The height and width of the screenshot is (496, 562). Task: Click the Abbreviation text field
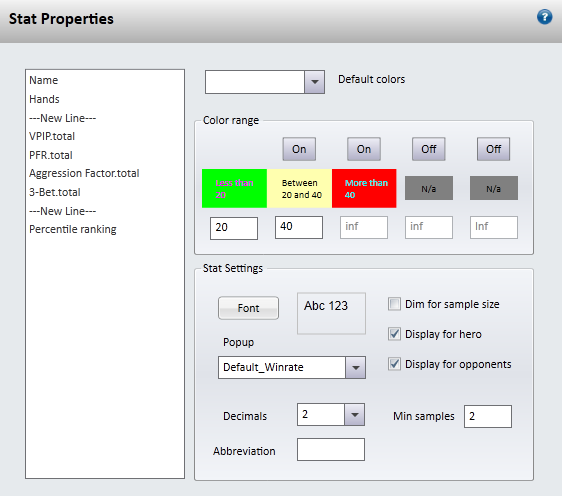click(x=331, y=449)
